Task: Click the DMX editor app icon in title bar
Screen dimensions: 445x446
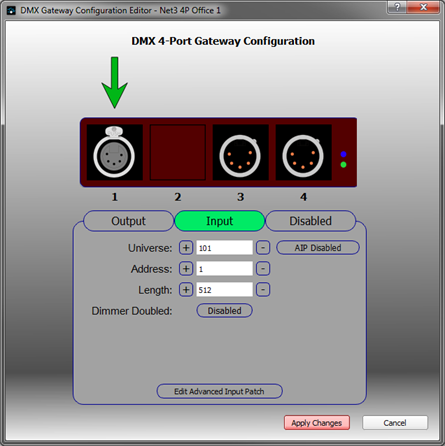Action: (11, 10)
